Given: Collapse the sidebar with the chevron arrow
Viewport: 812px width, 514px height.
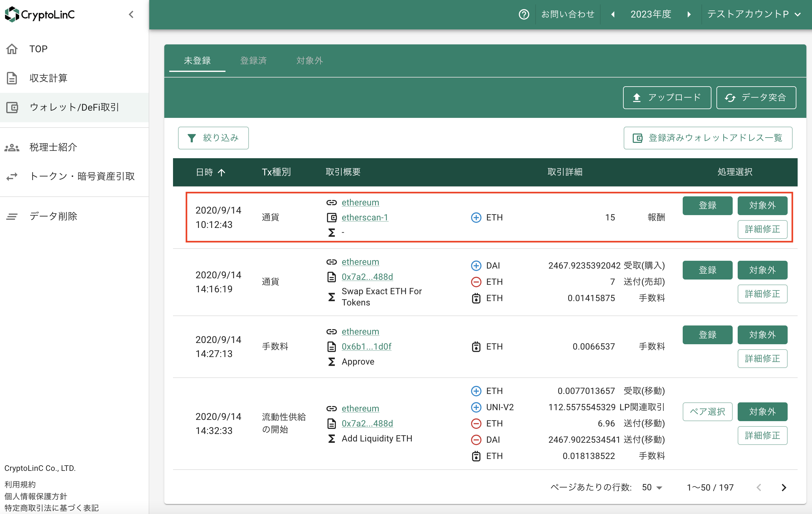Looking at the screenshot, I should pyautogui.click(x=131, y=14).
